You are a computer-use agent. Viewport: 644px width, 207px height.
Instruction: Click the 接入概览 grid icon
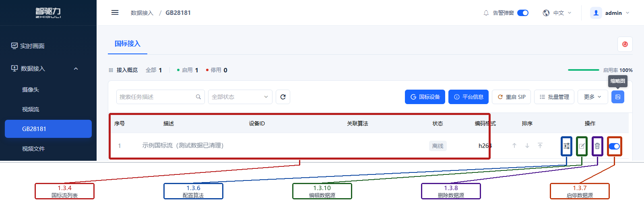point(111,70)
